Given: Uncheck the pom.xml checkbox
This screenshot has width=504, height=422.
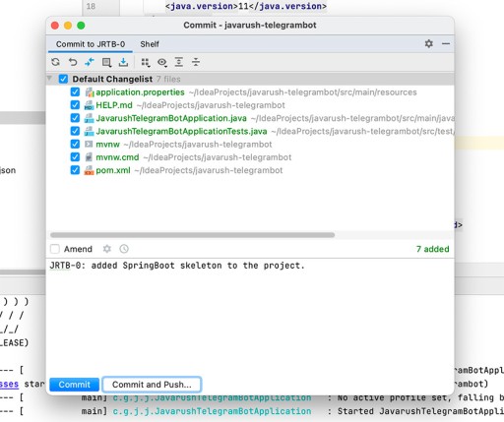Looking at the screenshot, I should 75,170.
